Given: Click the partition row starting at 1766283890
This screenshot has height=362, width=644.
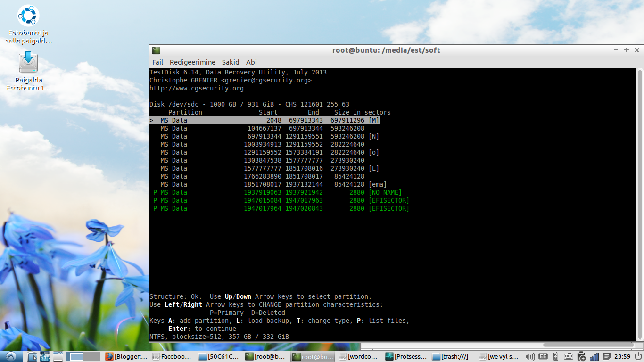Looking at the screenshot, I should [x=263, y=177].
